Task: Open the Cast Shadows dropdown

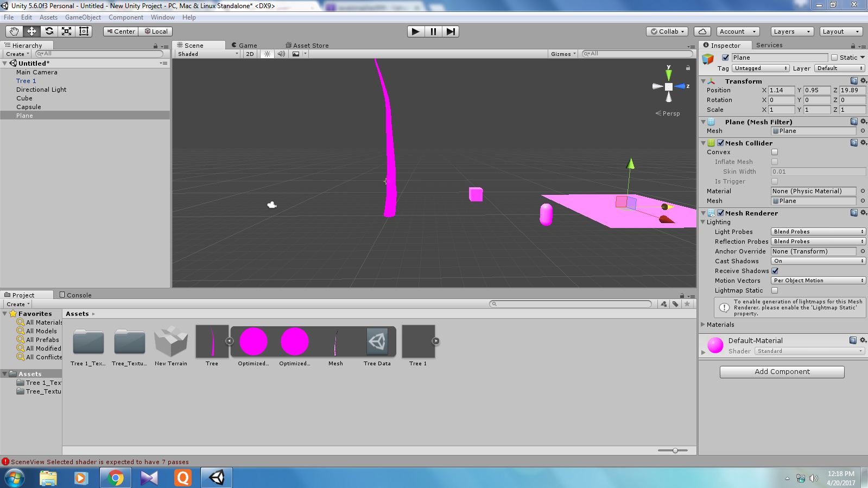Action: [x=818, y=261]
